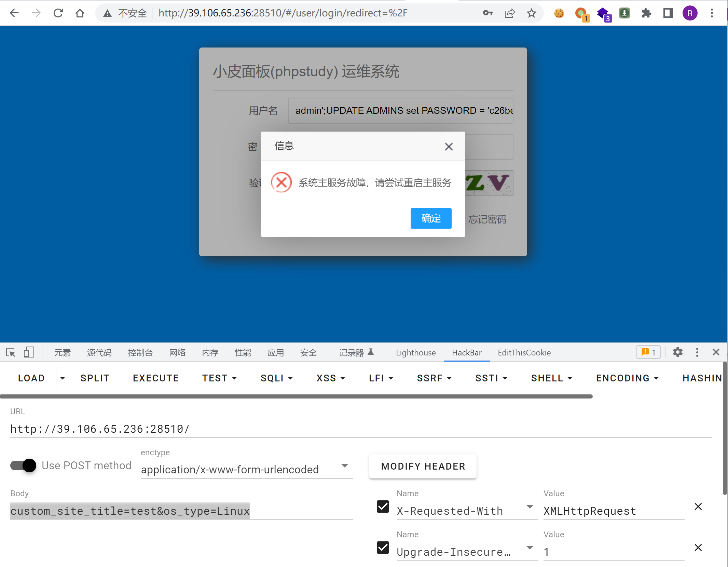The width and height of the screenshot is (728, 567).
Task: Toggle the device toolbar icon
Action: pyautogui.click(x=29, y=352)
